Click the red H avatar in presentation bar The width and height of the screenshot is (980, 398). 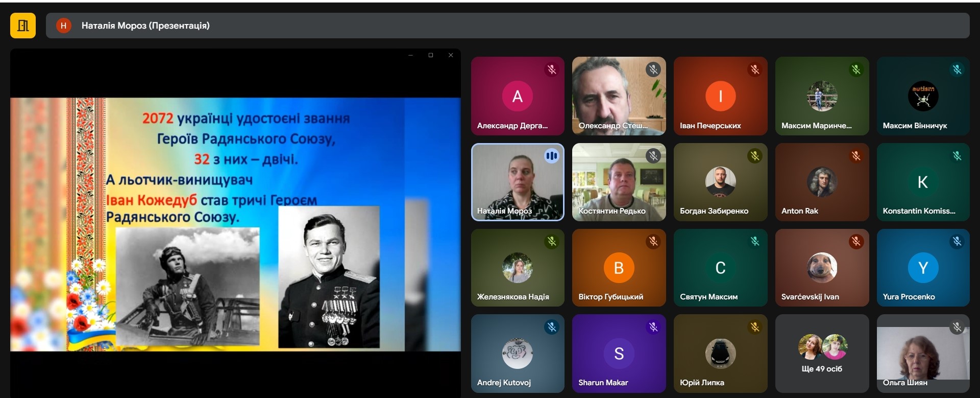click(63, 26)
